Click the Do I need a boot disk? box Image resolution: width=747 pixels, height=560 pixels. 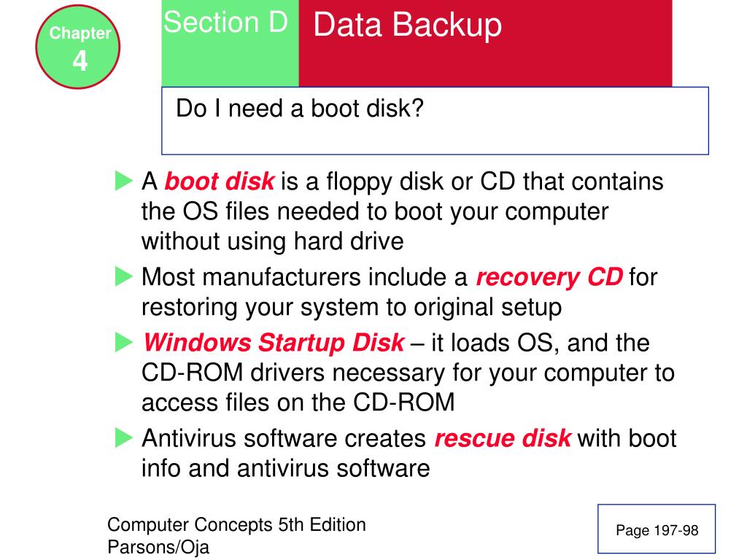click(x=435, y=120)
